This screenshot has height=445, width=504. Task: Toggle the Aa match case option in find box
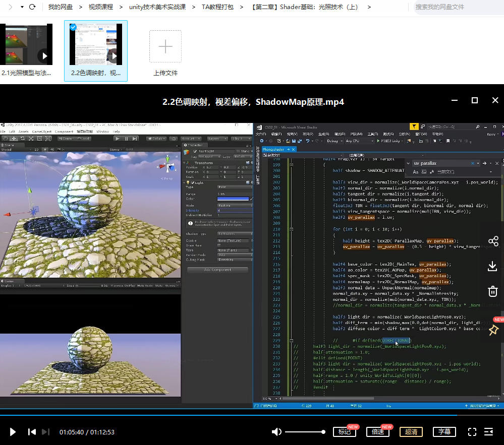point(416,172)
